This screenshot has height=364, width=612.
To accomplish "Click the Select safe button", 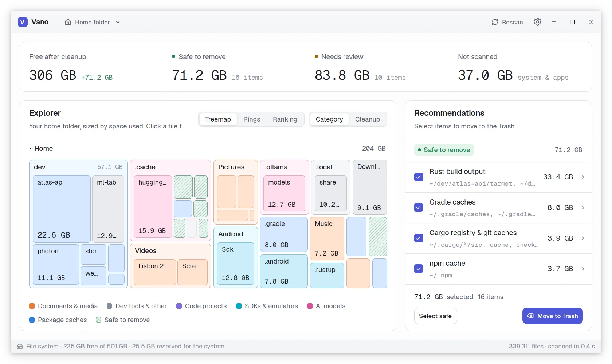I will tap(435, 316).
